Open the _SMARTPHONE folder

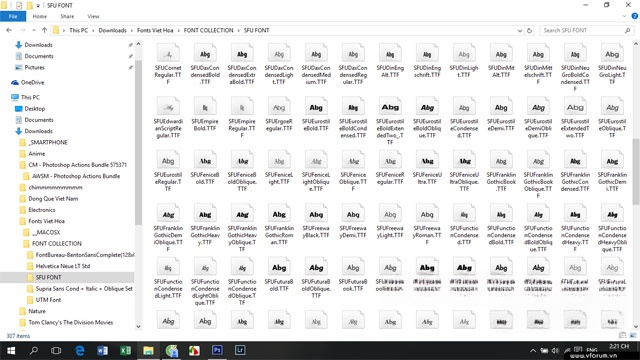(48, 142)
